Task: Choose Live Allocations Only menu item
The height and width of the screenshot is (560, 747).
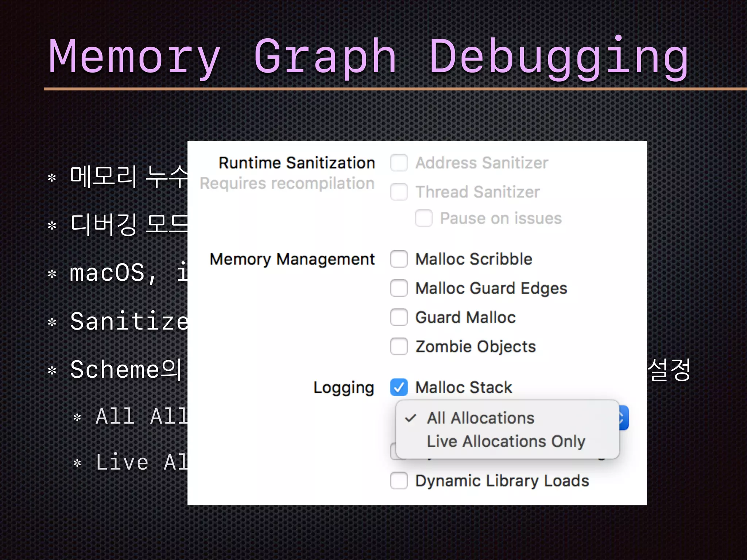Action: (x=506, y=442)
